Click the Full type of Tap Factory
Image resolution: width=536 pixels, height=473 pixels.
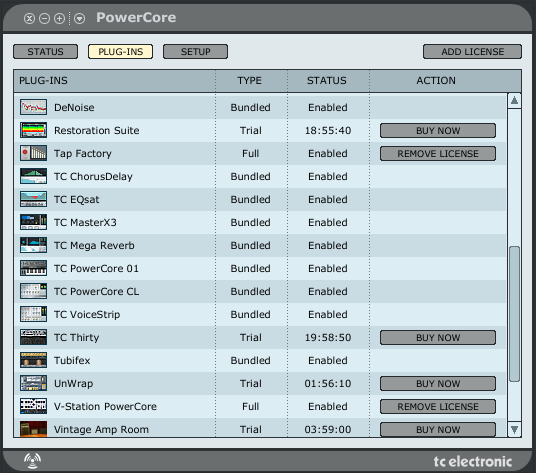pyautogui.click(x=251, y=153)
